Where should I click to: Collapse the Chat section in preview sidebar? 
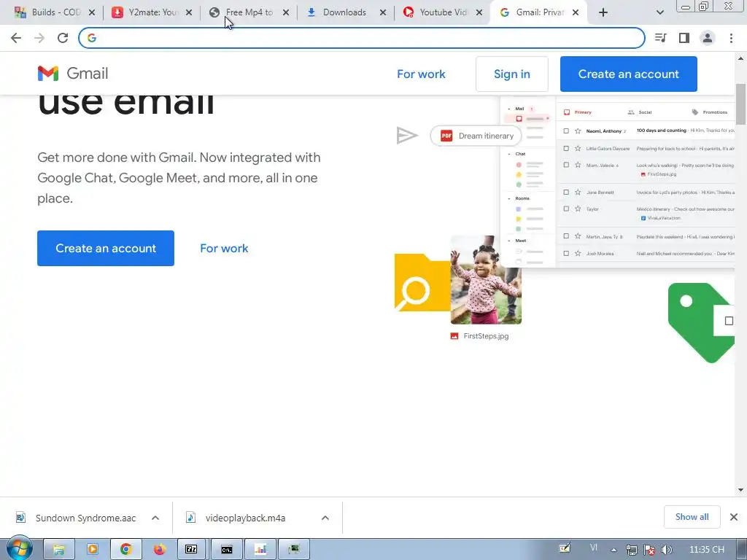point(509,155)
